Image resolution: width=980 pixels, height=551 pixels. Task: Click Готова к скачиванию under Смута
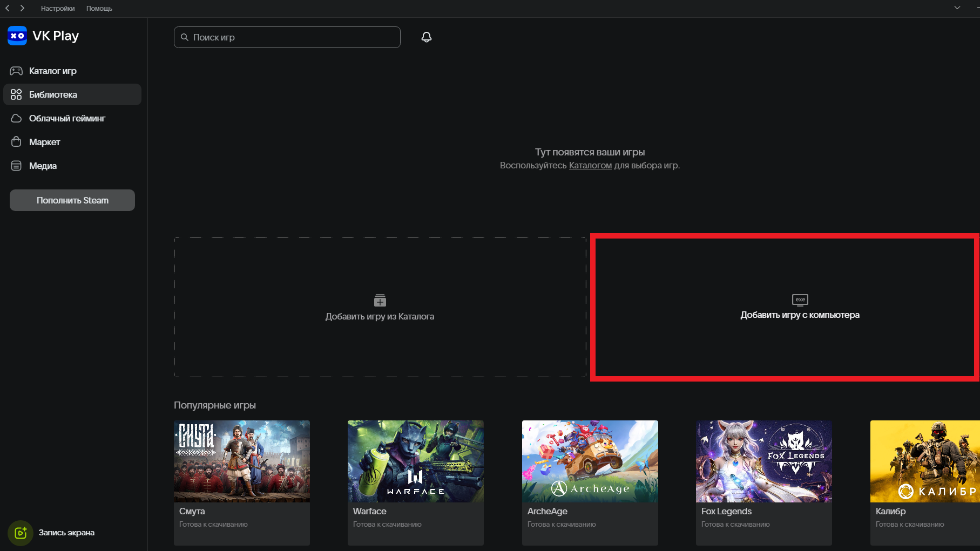click(213, 525)
